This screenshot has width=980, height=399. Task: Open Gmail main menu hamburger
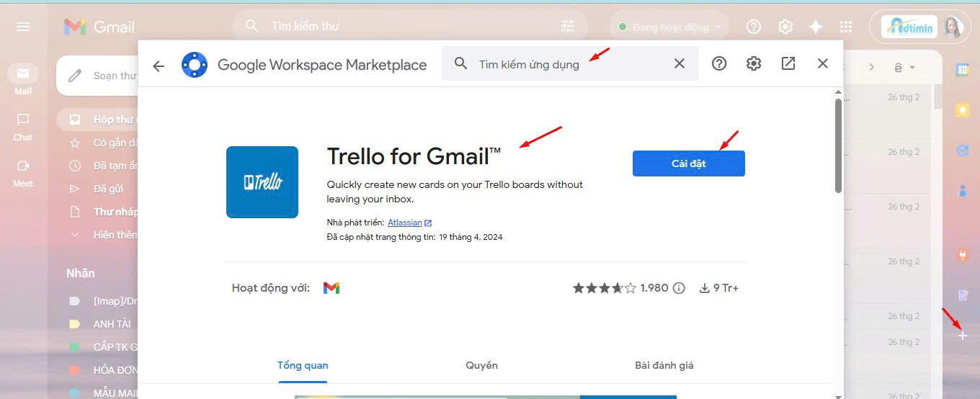click(x=23, y=27)
